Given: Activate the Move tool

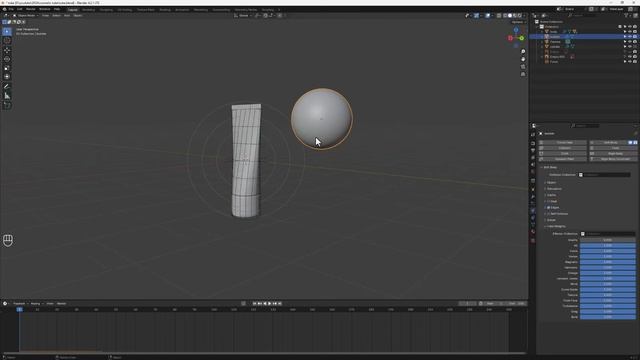Looking at the screenshot, I should pyautogui.click(x=7, y=50).
